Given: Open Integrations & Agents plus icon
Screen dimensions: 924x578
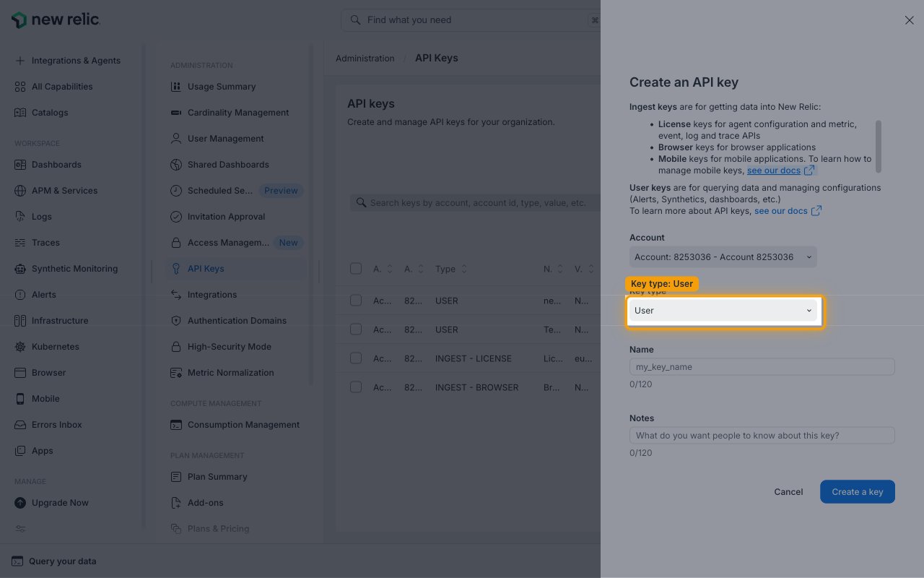Looking at the screenshot, I should coord(20,61).
